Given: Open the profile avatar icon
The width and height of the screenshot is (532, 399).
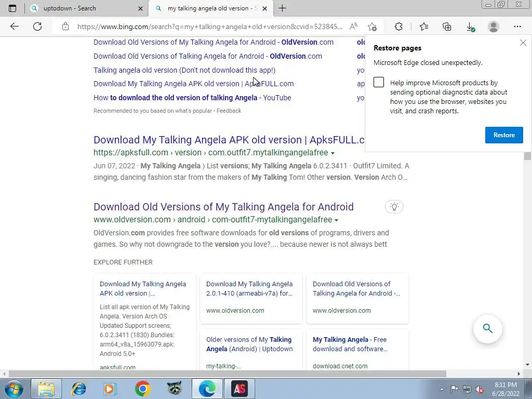Looking at the screenshot, I should [x=494, y=26].
